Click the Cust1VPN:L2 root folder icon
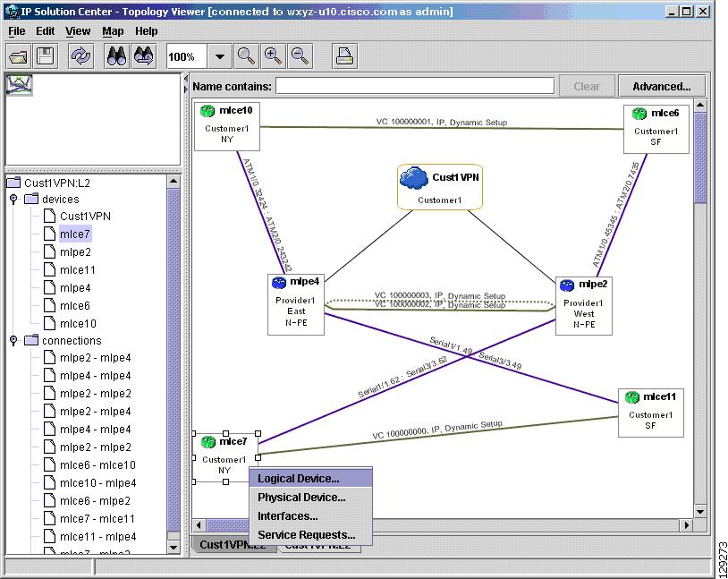The height and width of the screenshot is (579, 728). (x=14, y=183)
